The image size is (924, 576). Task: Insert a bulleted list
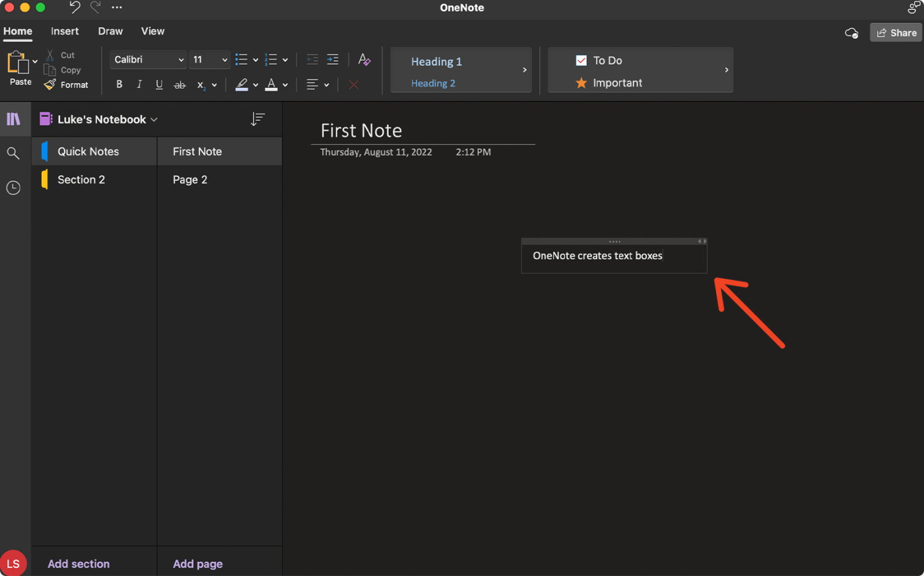tap(242, 59)
